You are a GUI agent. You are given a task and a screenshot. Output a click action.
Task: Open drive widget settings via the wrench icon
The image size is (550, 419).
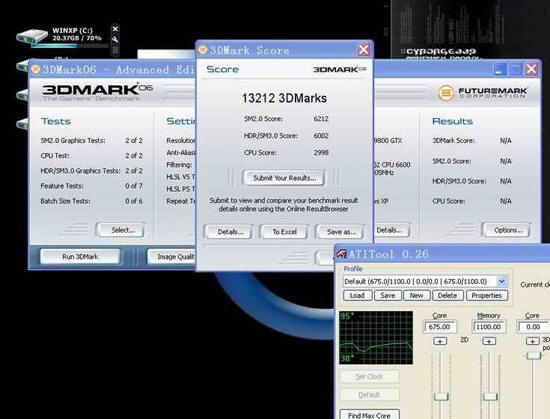coord(115,39)
